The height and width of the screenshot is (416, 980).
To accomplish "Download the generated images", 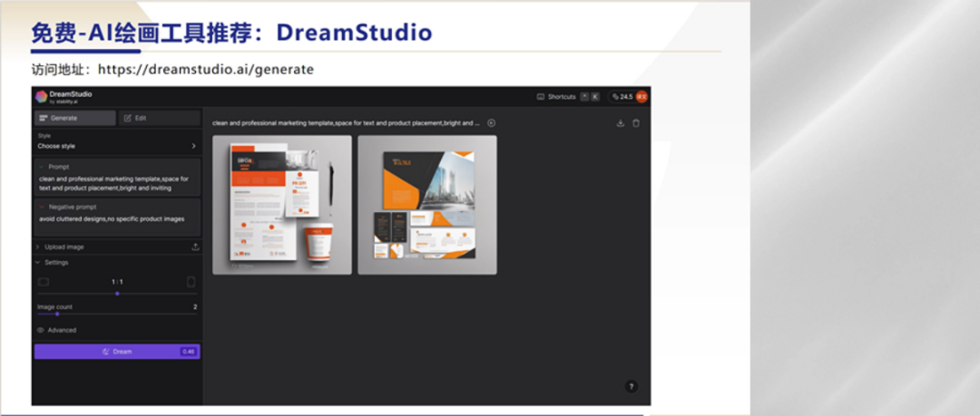I will pyautogui.click(x=620, y=123).
